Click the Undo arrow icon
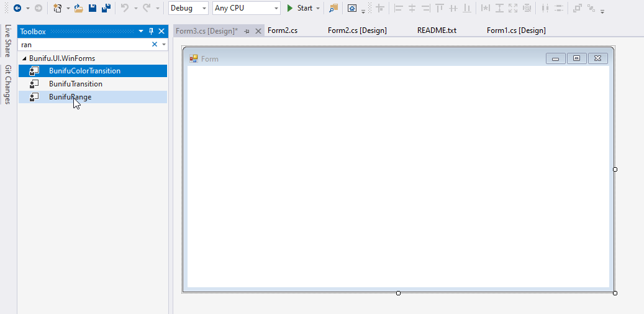 coord(125,8)
